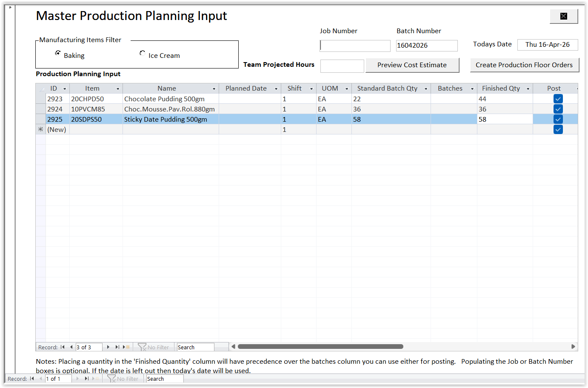Click the Preview Cost Estimate button

[412, 65]
